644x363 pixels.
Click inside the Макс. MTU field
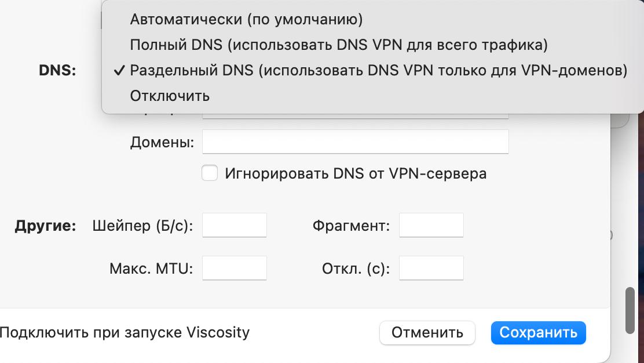click(234, 268)
